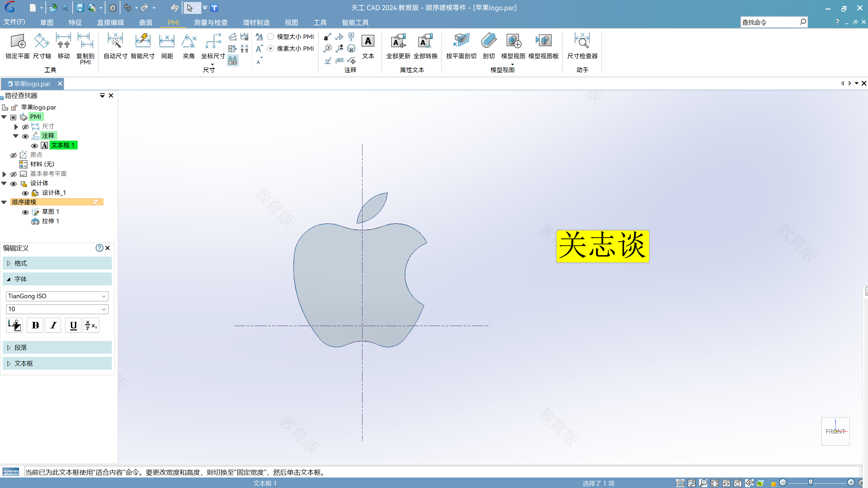This screenshot has width=868, height=488.
Task: Toggle visibility of 基本参考平面
Action: pyautogui.click(x=13, y=174)
